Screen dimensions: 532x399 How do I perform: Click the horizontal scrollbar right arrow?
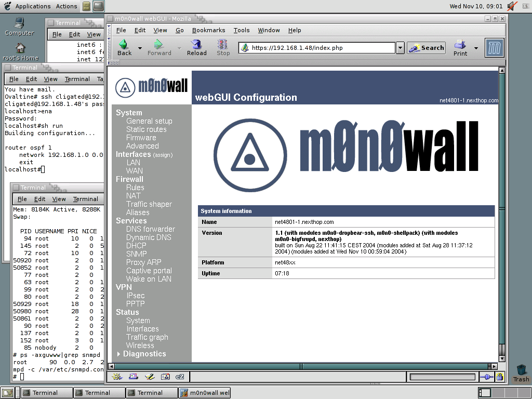click(x=495, y=366)
